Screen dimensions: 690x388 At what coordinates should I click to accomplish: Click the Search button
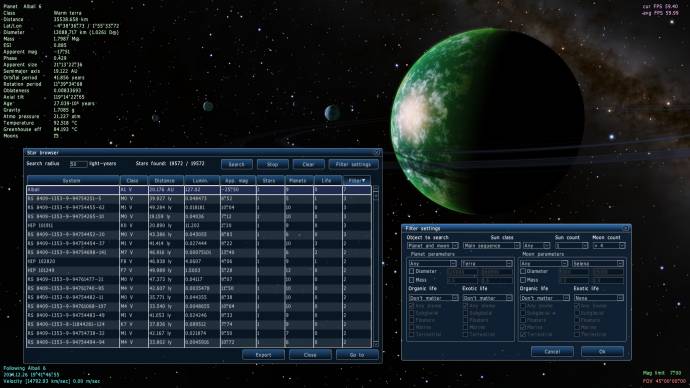tap(237, 164)
